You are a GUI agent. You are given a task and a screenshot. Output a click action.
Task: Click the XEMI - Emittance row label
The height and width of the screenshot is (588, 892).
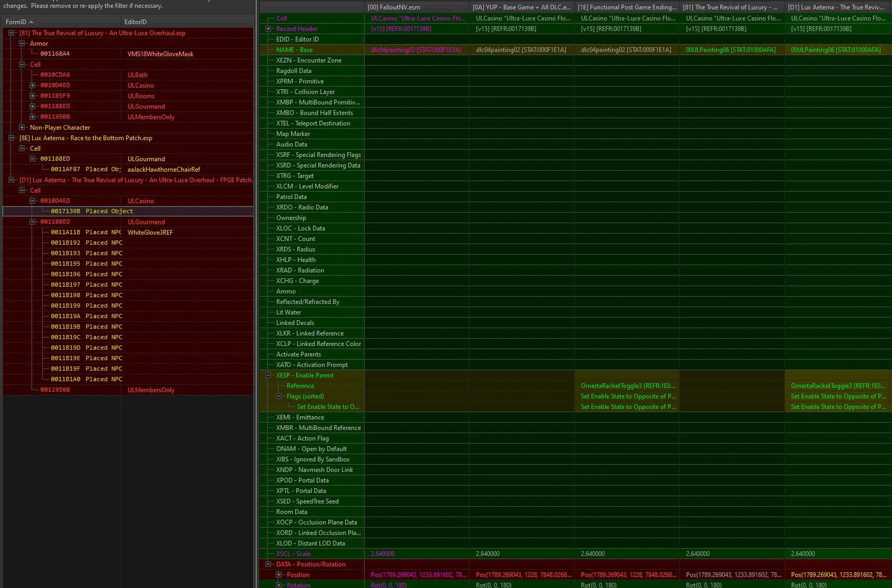click(300, 417)
